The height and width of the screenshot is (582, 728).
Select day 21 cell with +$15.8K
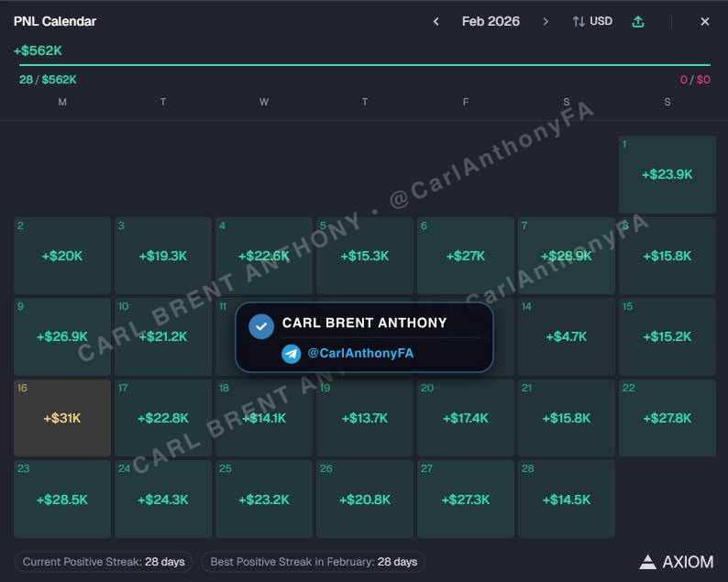point(567,418)
